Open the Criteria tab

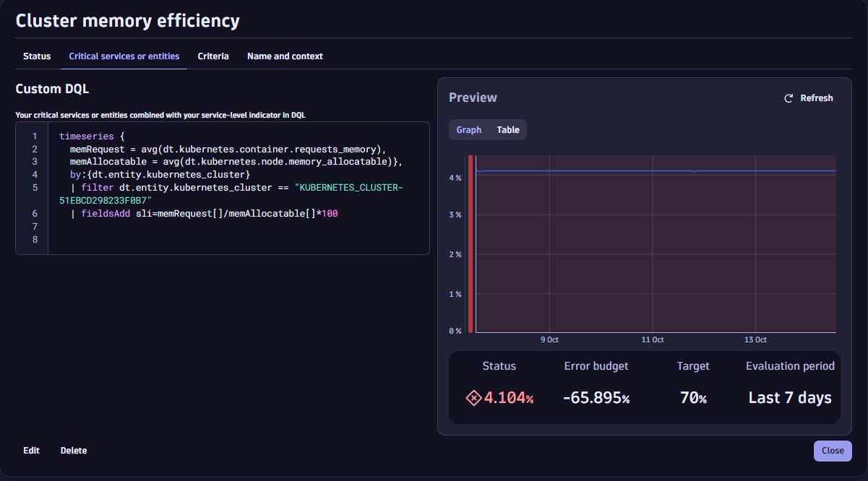coord(213,56)
